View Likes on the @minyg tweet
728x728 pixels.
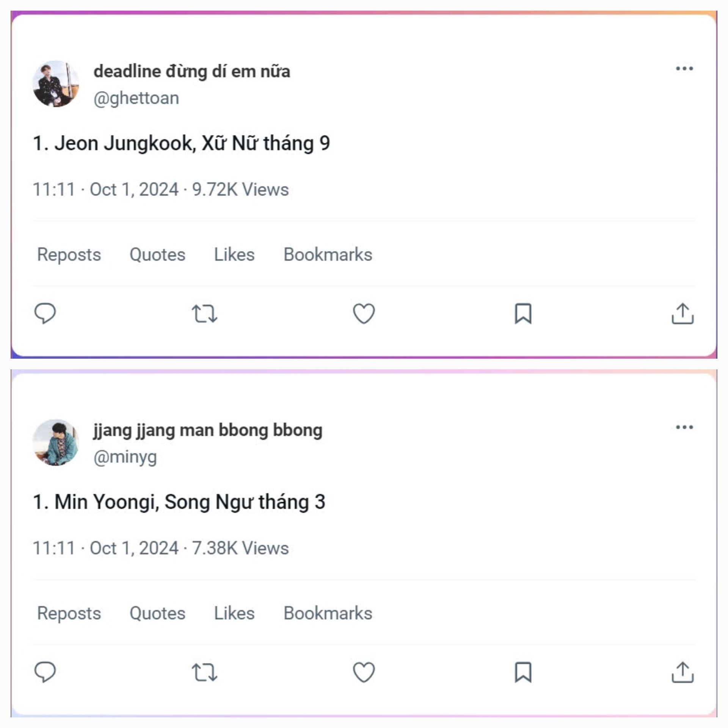(234, 613)
